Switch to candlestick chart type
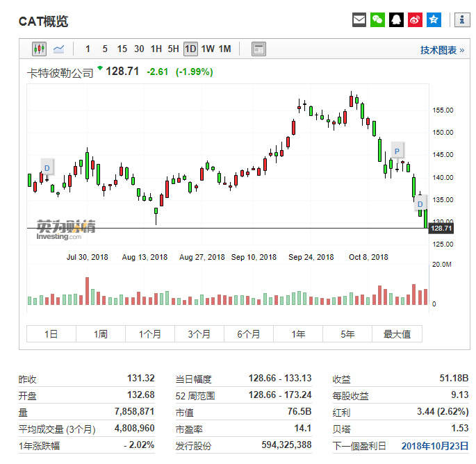This screenshot has height=464, width=476. [x=40, y=49]
